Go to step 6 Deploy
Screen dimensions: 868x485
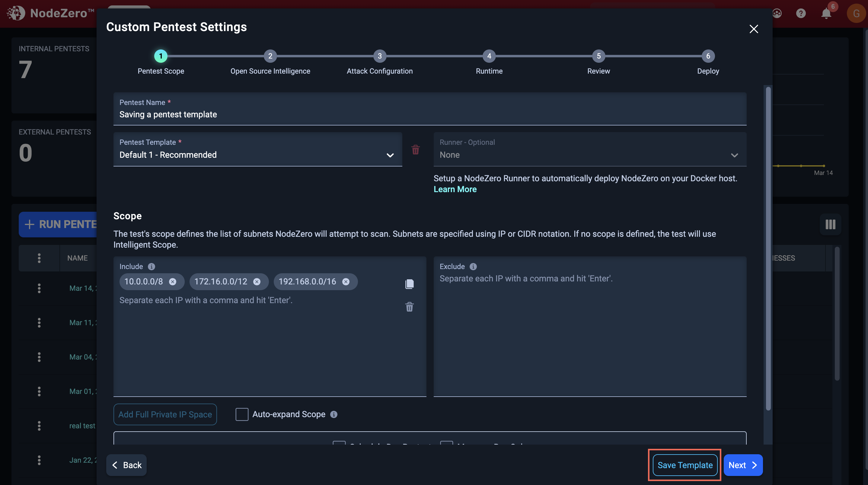point(708,56)
